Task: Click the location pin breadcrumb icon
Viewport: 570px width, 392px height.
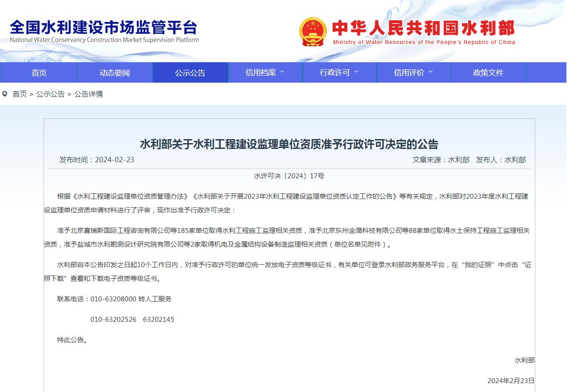Action: (5, 94)
